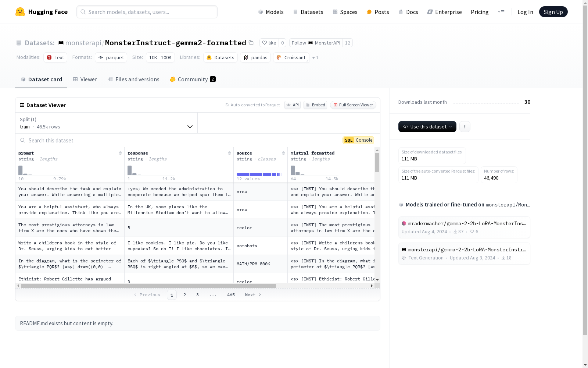Select the parquet format tag

(x=111, y=57)
